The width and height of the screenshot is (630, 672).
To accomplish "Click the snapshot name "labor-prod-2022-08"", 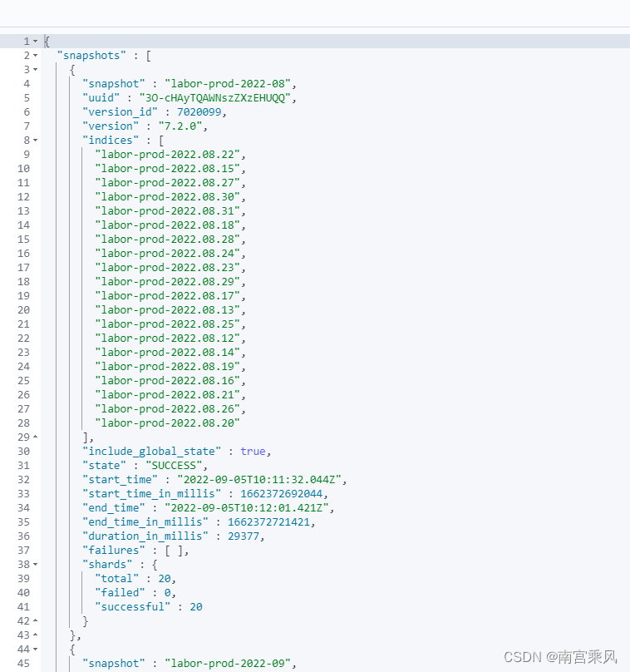I will tap(228, 84).
